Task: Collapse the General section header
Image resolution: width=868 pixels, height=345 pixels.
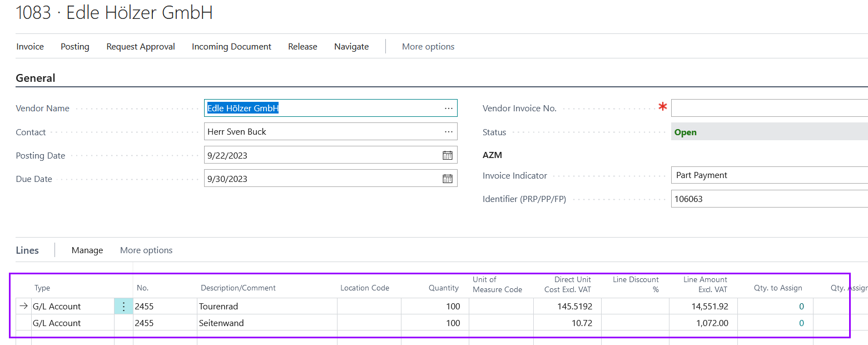Action: (x=36, y=78)
